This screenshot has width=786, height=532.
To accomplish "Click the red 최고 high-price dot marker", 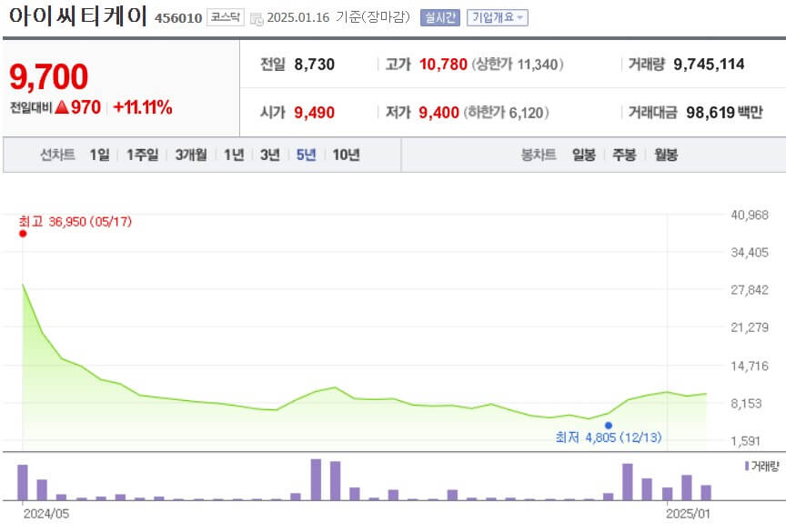I will (x=23, y=234).
